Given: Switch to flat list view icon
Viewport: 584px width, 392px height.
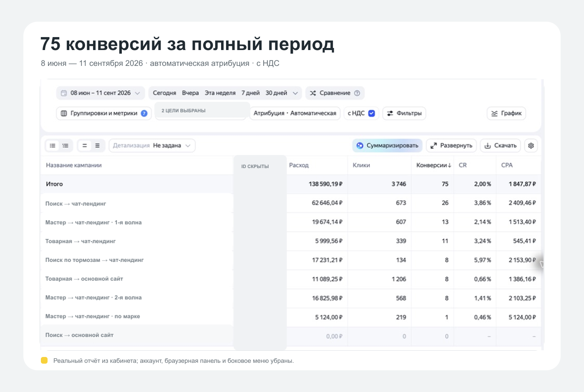Looking at the screenshot, I should [x=53, y=146].
